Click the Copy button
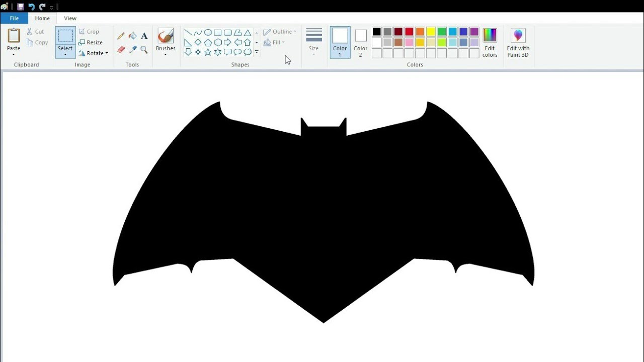Viewport: 644px width, 362px height. pyautogui.click(x=37, y=43)
